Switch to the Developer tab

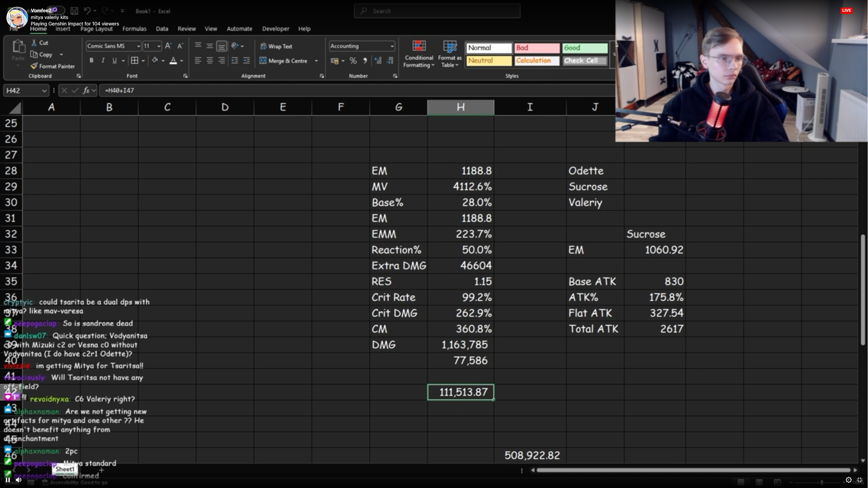pyautogui.click(x=275, y=29)
